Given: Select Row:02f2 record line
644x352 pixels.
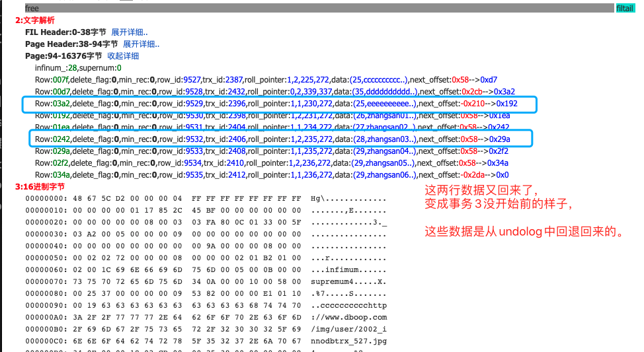Looking at the screenshot, I should point(272,163).
